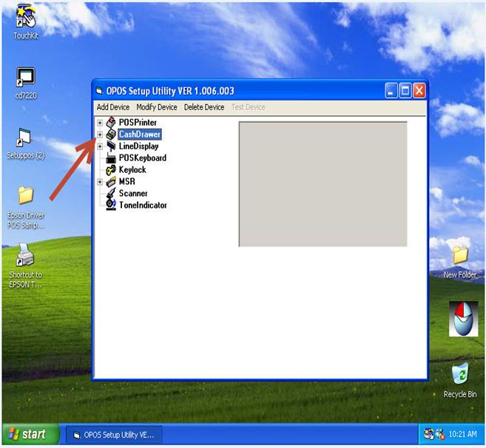Open the Setuppos (2) desktop shortcut
Screen dimensions: 486x448
[26, 143]
